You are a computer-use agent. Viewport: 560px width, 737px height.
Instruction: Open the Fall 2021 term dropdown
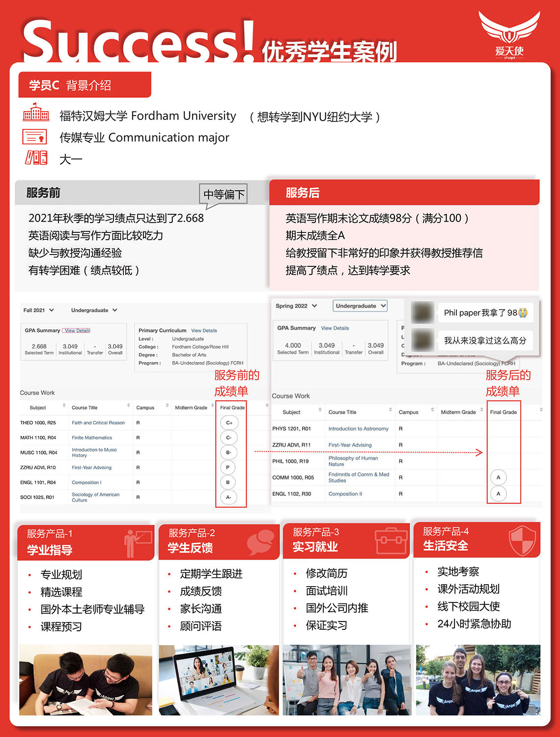39,310
